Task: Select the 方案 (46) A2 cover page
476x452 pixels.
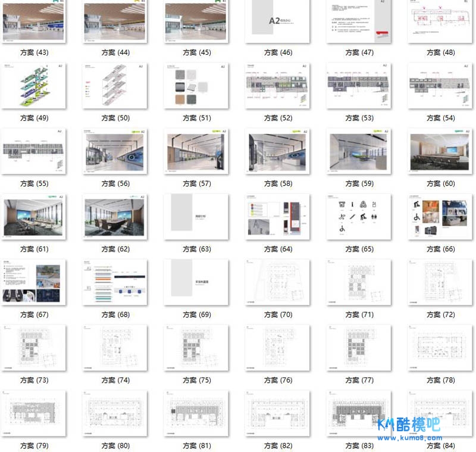Action: click(277, 21)
